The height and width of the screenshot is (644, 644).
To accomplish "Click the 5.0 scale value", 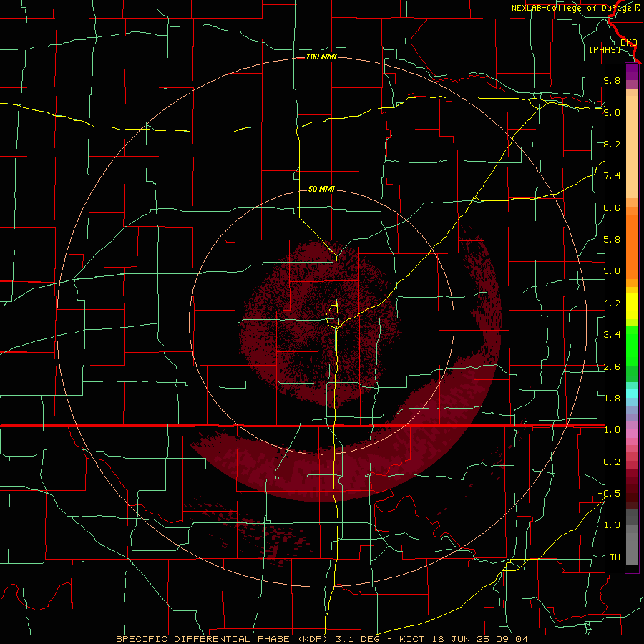I will tap(612, 271).
